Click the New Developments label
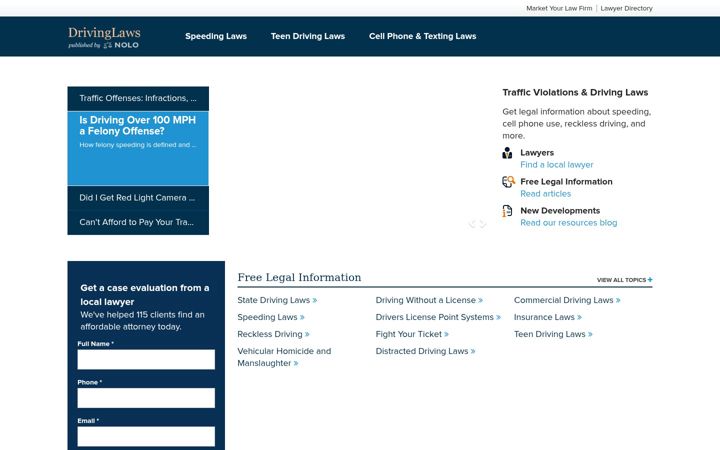Screen dimensions: 720x450 (560, 211)
